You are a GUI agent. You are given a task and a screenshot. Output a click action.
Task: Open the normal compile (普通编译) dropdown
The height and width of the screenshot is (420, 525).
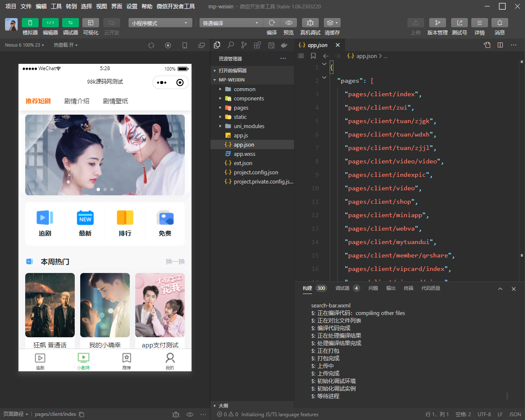[x=230, y=23]
